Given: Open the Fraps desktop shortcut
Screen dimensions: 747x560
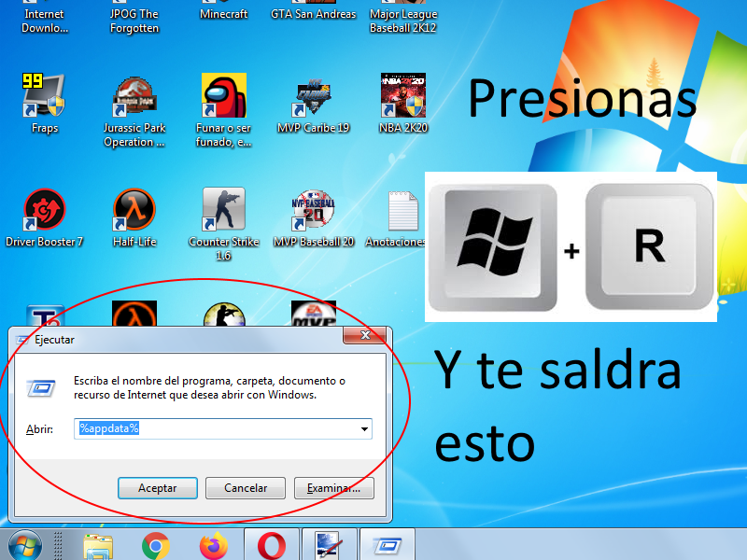Looking at the screenshot, I should point(43,98).
